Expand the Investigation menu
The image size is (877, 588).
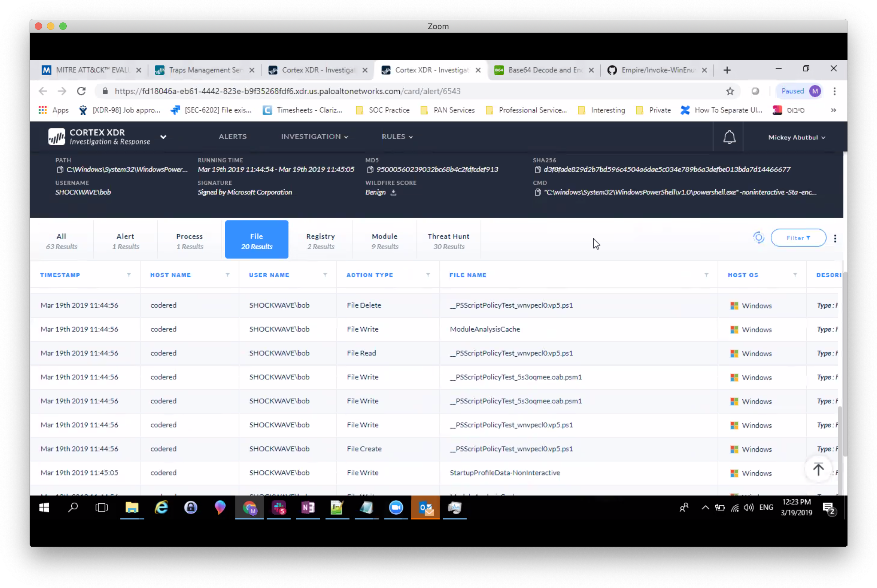coord(314,136)
